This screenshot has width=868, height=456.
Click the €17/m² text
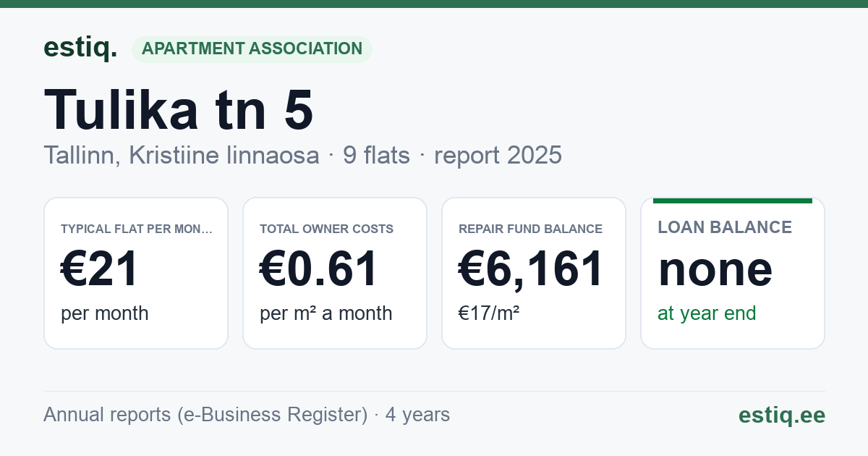[489, 313]
